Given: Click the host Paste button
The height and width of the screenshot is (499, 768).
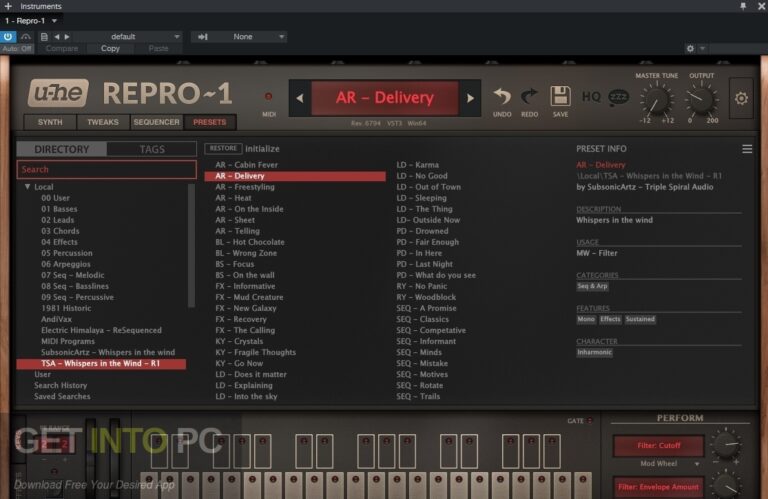Looking at the screenshot, I should [x=158, y=48].
